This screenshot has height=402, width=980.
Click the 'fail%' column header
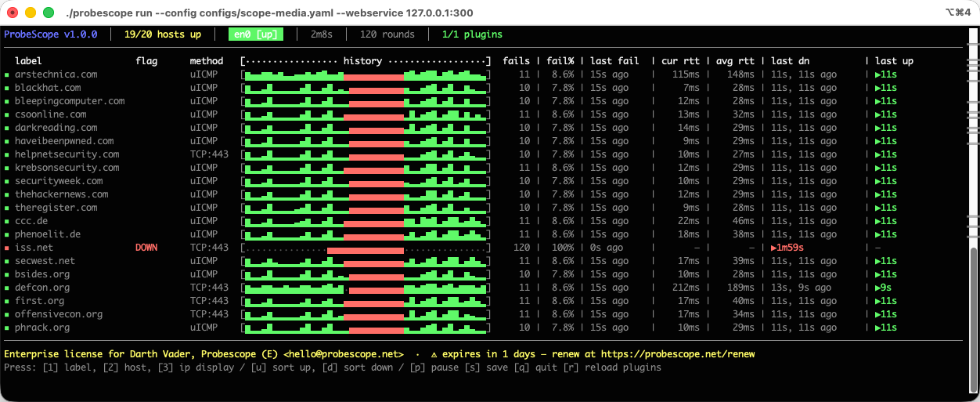coord(560,61)
